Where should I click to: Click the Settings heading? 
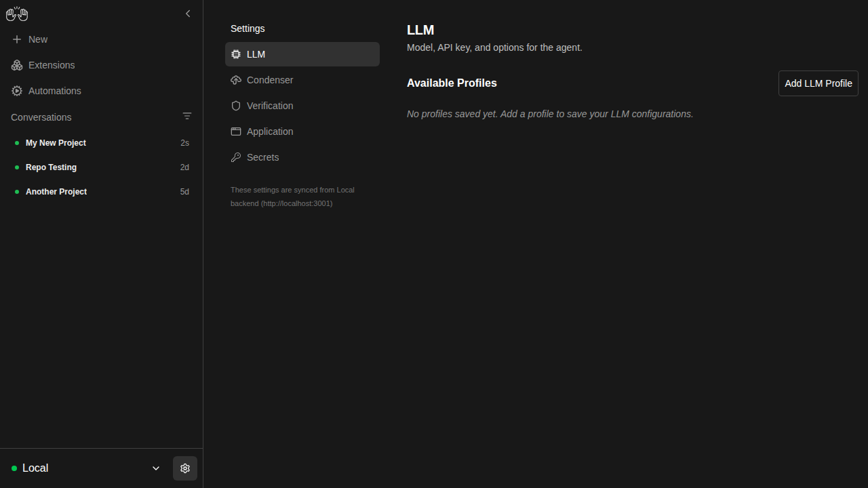[248, 28]
